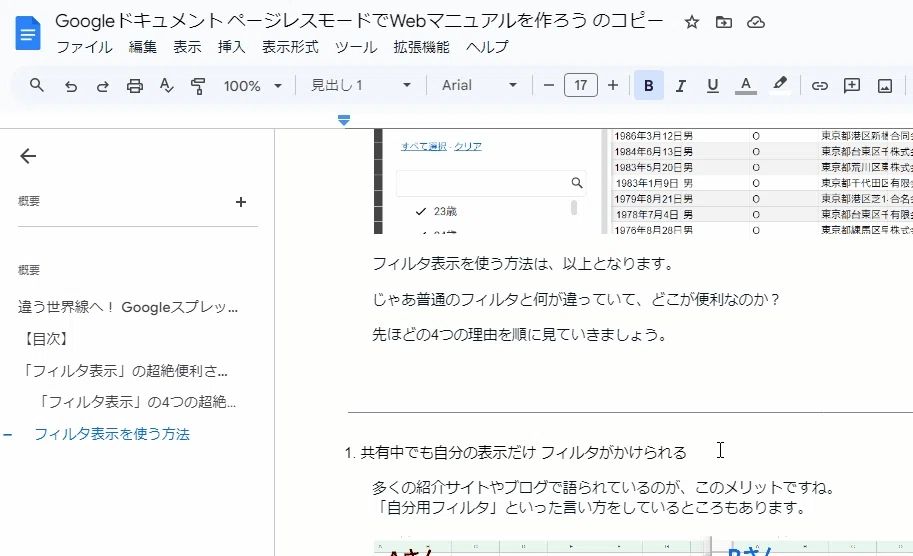The height and width of the screenshot is (556, 913).
Task: Insert an image
Action: tap(884, 86)
